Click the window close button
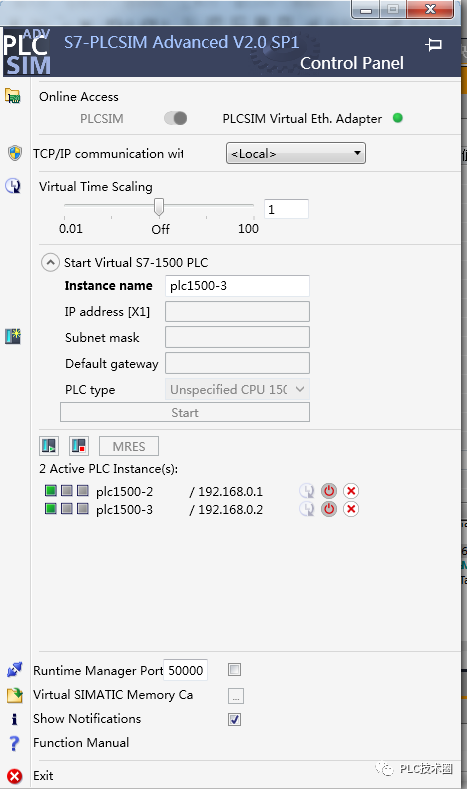This screenshot has height=789, width=467. (430, 9)
